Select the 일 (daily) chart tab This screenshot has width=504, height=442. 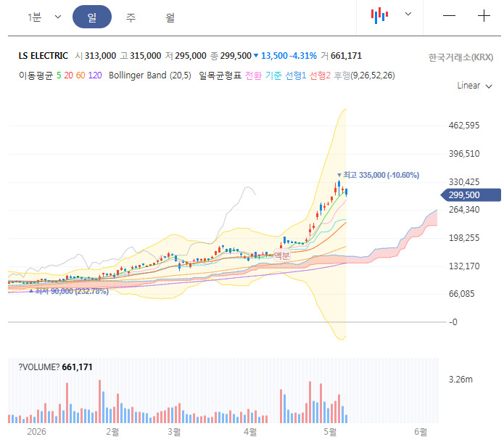tap(92, 17)
